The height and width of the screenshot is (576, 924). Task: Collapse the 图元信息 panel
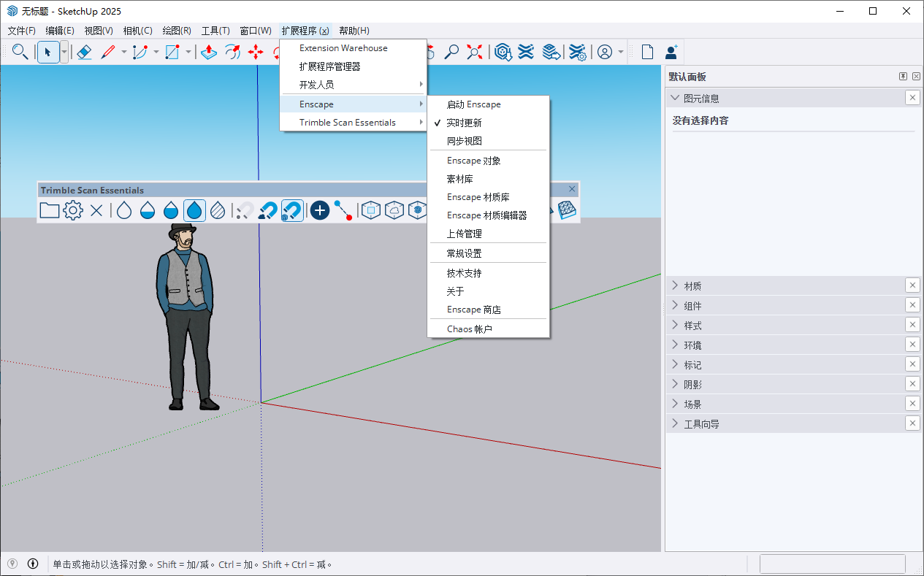coord(675,97)
